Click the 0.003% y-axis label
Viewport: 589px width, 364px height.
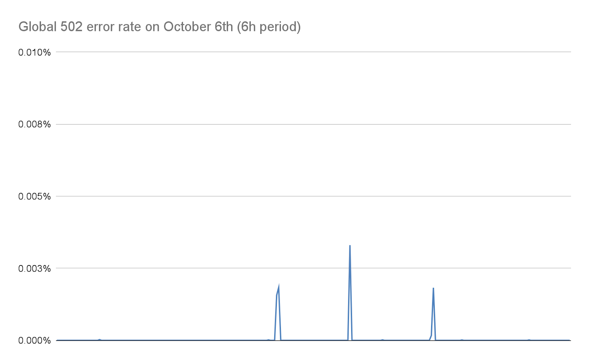point(34,268)
